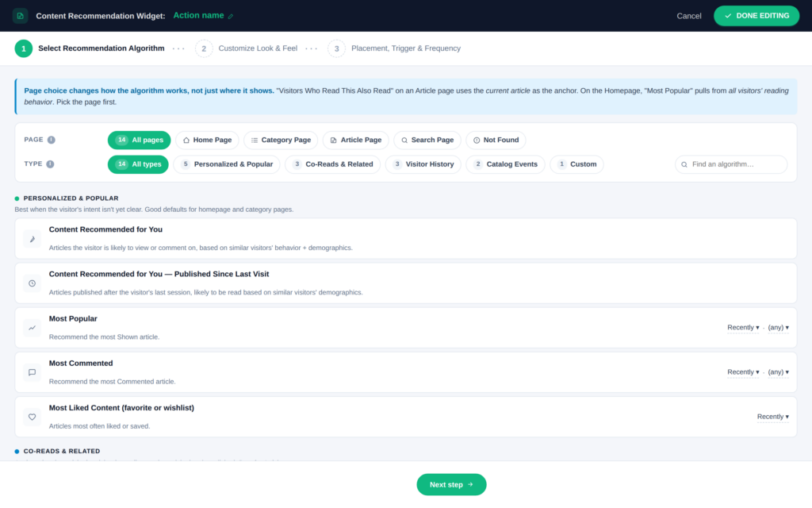Click the Content Recommended for You icon

pyautogui.click(x=32, y=239)
